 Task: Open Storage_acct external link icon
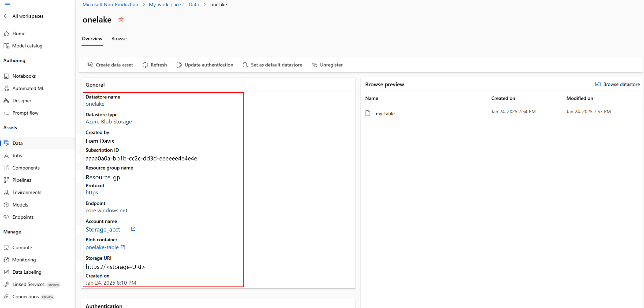click(x=133, y=229)
